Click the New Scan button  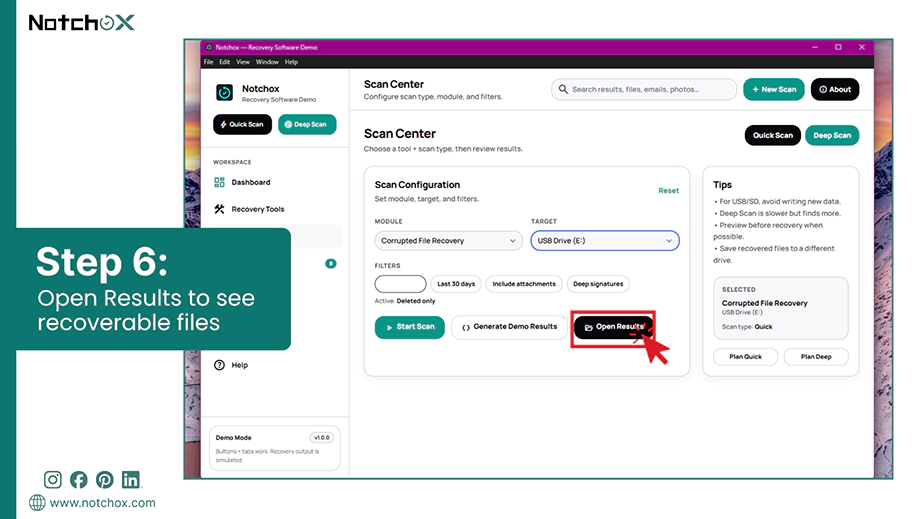(774, 89)
